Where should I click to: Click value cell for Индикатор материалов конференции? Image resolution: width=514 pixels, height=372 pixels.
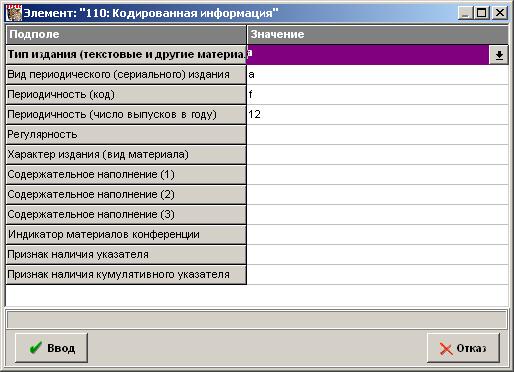[x=377, y=235]
